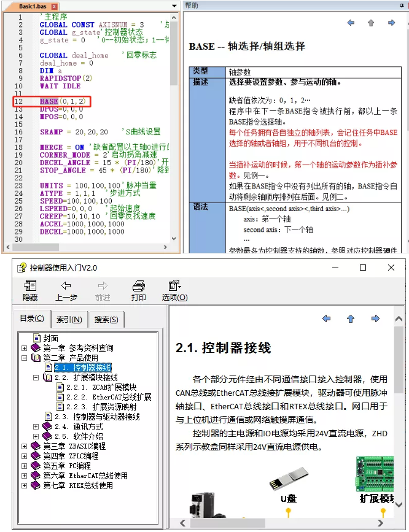Expand 第四章 ZPLC编程 node
This screenshot has height=532, width=409.
(24, 456)
